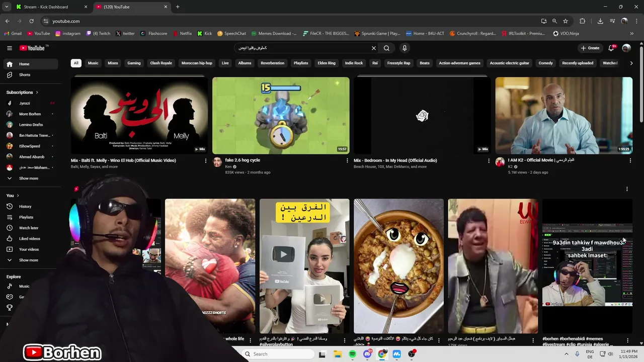644x362 pixels.
Task: Click the YouTube search input field
Action: tap(302, 48)
